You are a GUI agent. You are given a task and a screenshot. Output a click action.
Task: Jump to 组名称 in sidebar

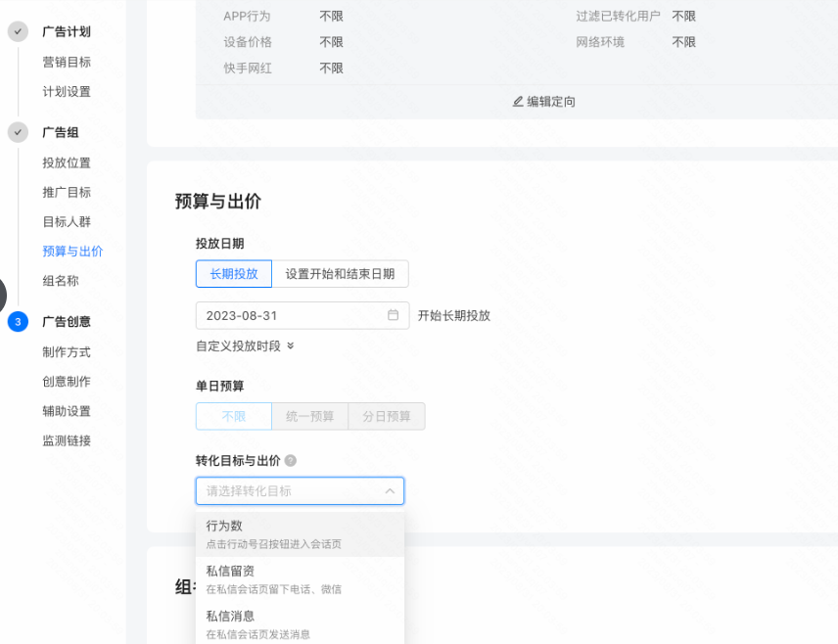tap(61, 281)
